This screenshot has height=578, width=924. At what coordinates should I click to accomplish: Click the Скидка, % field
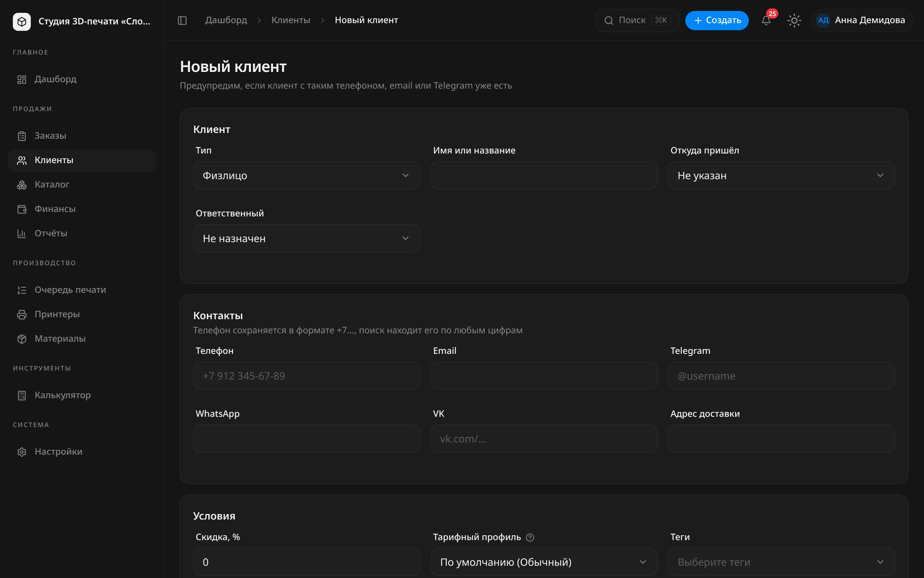pyautogui.click(x=307, y=562)
